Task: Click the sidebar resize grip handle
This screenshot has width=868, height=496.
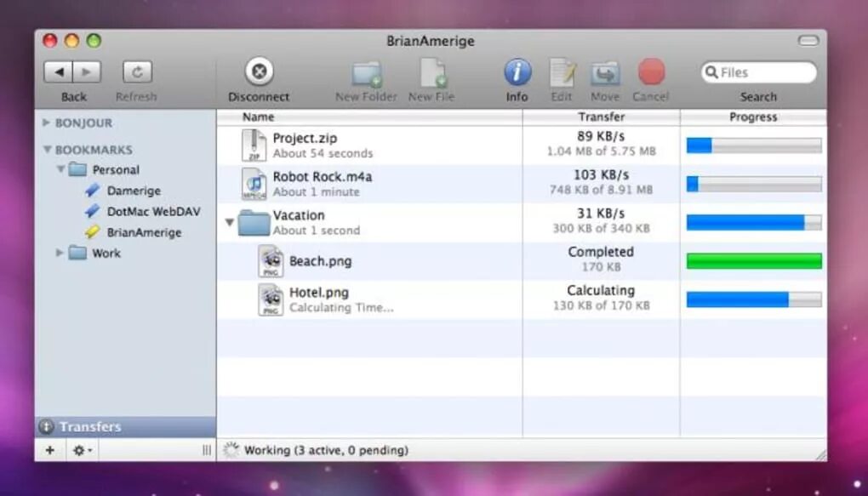Action: [207, 450]
